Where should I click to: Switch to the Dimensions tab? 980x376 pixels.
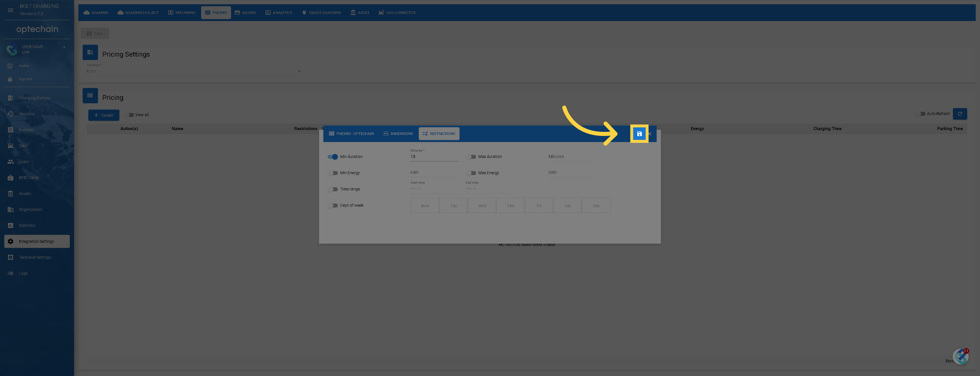398,134
